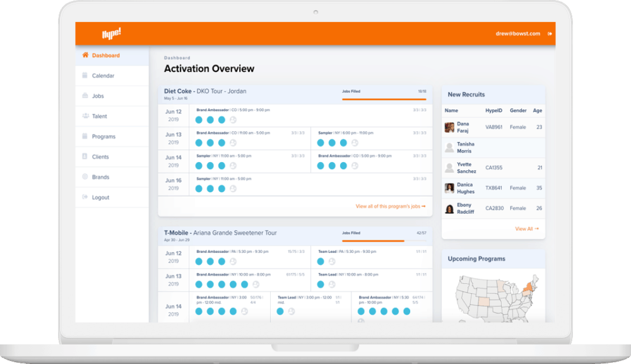Viewport: 631px width, 364px height.
Task: Select recruit name Dana Faraj
Action: pyautogui.click(x=463, y=127)
